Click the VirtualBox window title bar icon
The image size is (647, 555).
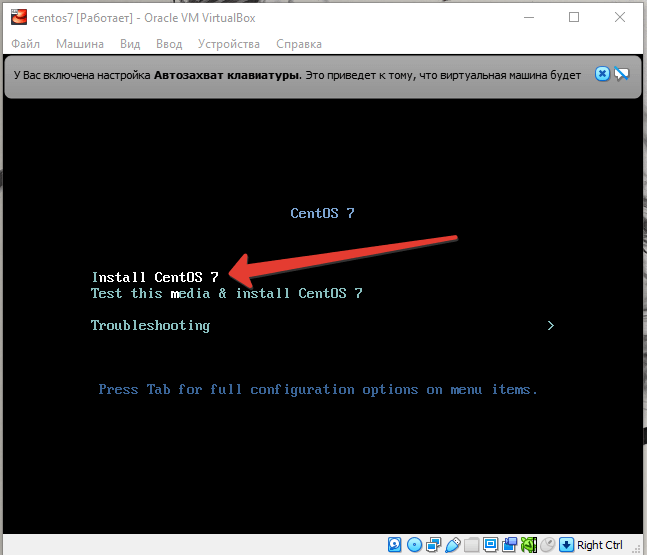[18, 17]
